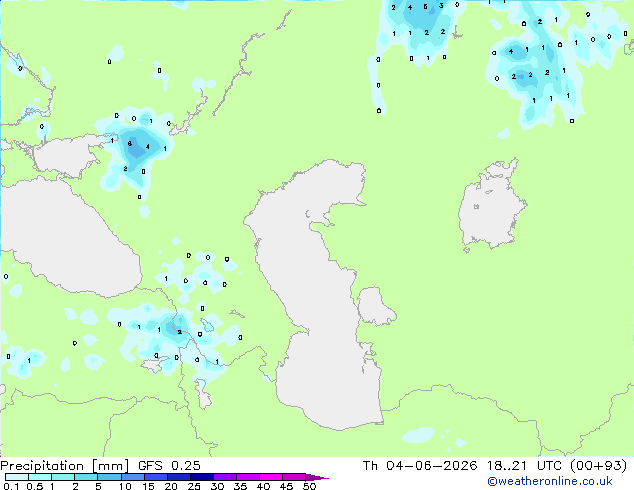Click the 'Th 04-06-2026' date text
634x490 pixels.
(x=420, y=466)
